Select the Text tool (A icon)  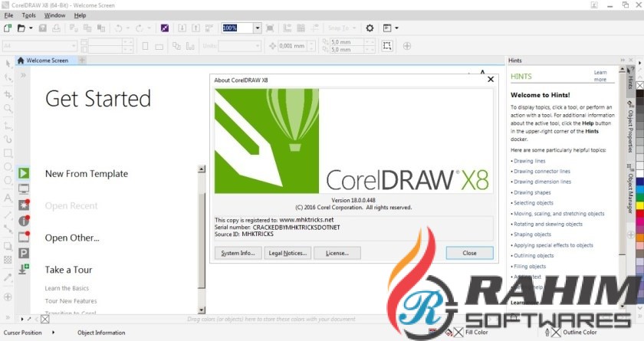pyautogui.click(x=8, y=198)
